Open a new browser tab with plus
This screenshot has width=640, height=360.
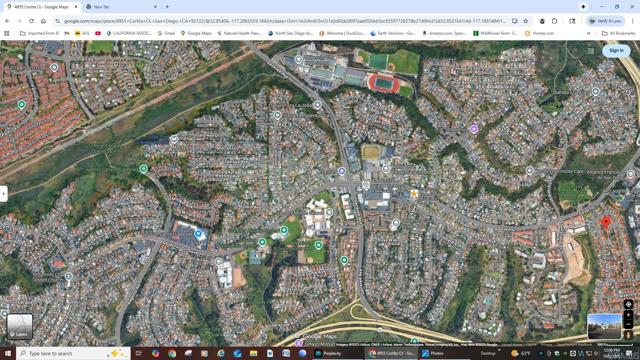coord(167,7)
